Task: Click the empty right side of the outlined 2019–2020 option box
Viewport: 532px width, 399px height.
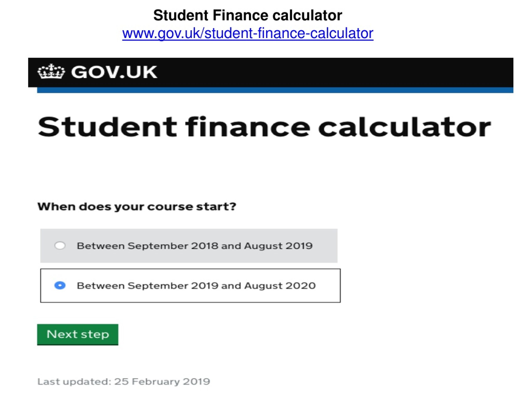Action: 328,286
